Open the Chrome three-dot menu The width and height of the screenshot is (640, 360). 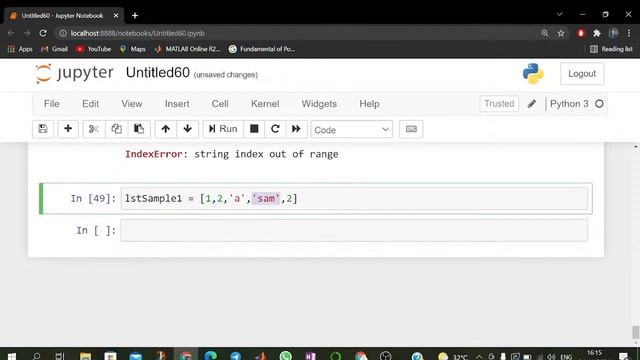[x=629, y=33]
